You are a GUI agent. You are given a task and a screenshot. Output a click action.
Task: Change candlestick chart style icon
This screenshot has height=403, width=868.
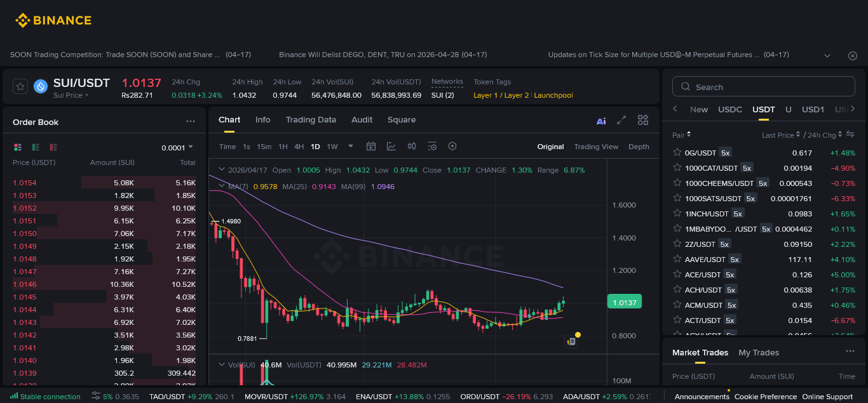412,147
